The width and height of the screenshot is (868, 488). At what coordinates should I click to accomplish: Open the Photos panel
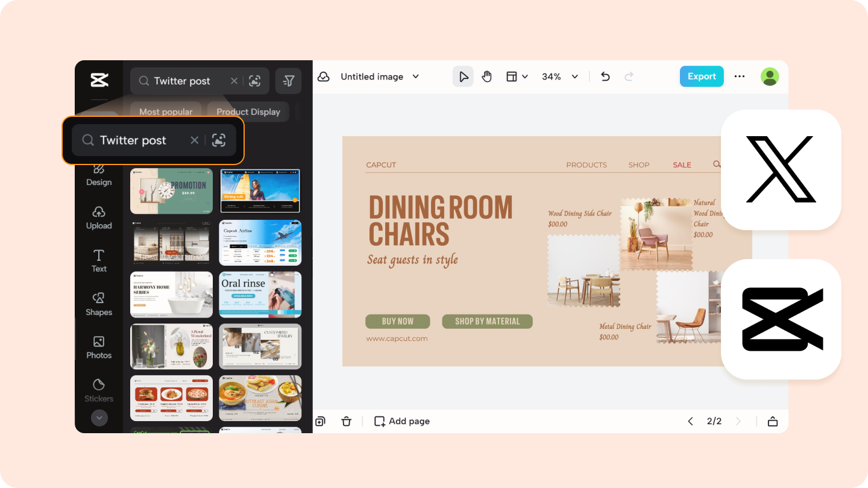coord(99,348)
